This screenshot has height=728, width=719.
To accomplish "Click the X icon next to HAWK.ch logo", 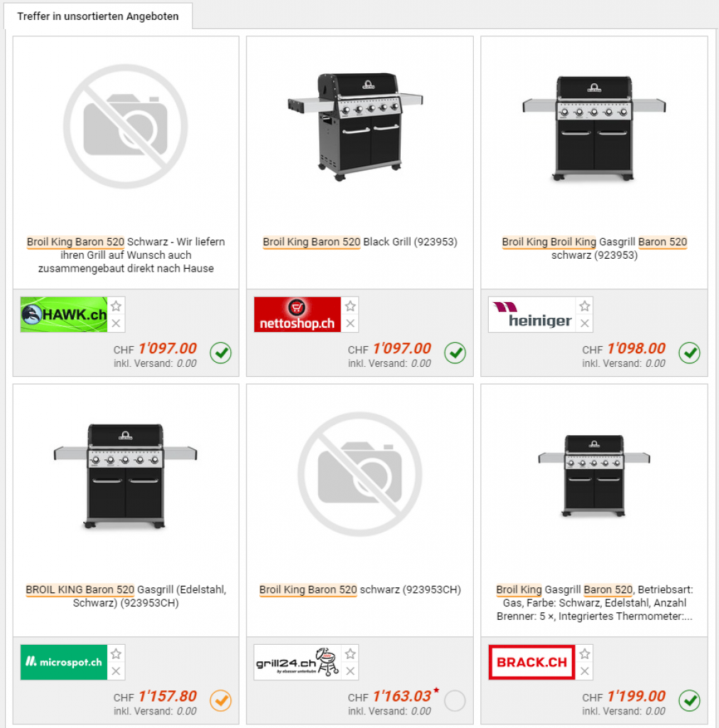I will (116, 323).
